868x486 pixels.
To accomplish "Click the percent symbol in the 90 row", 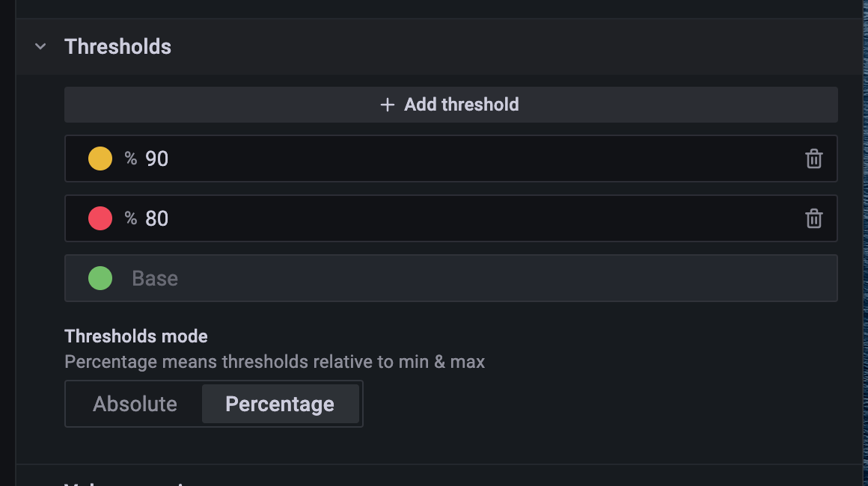I will [131, 159].
